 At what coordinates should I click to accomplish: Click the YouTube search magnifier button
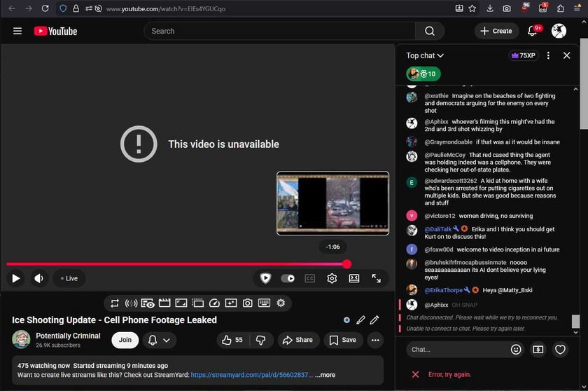tap(429, 31)
